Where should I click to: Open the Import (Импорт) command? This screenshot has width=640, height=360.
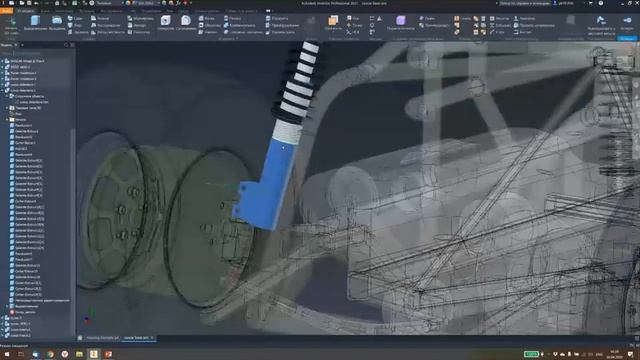(x=137, y=25)
